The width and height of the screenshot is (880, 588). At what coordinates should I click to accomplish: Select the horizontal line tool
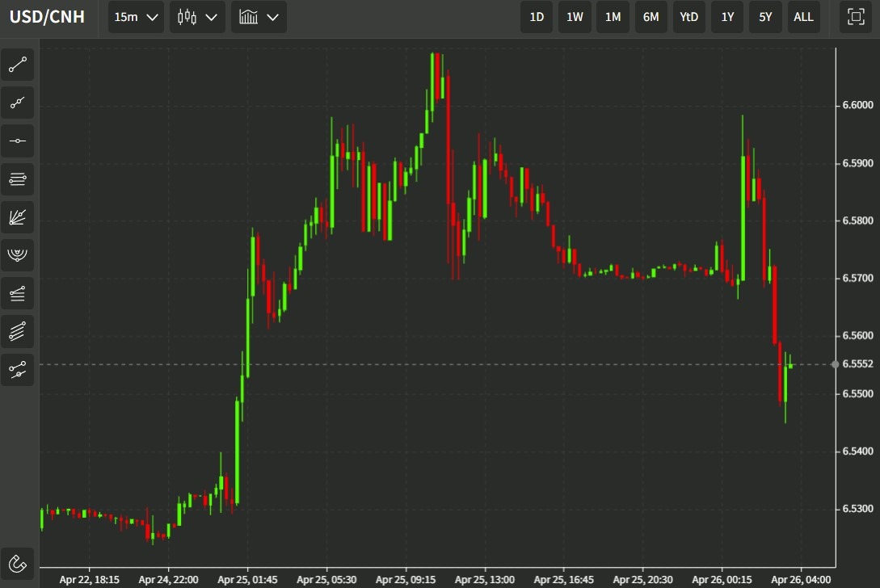pos(18,141)
